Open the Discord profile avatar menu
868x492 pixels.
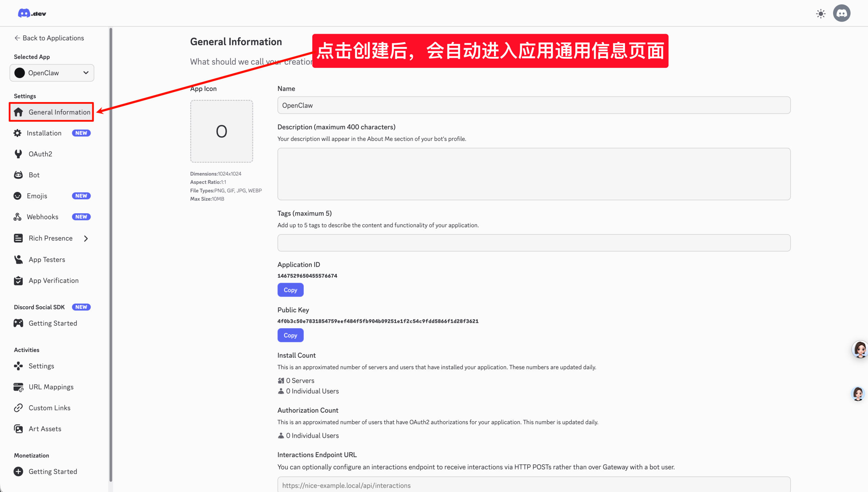[x=842, y=14]
